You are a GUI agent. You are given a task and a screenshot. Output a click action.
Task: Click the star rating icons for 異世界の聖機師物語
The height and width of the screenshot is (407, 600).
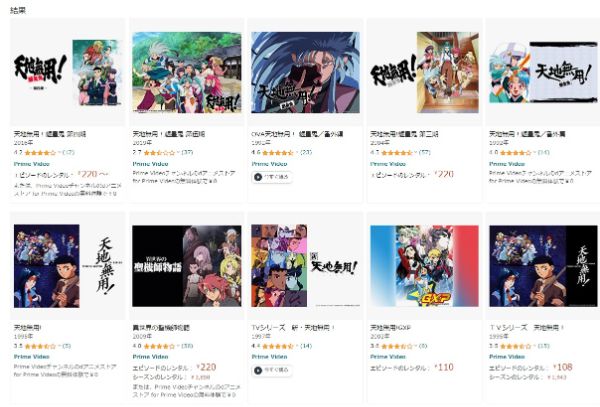[159, 346]
